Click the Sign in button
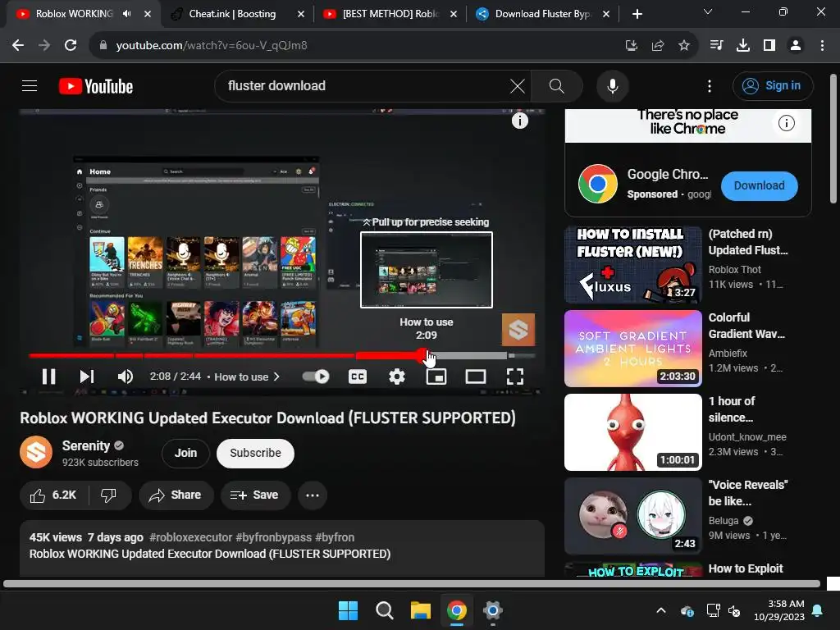 (772, 85)
